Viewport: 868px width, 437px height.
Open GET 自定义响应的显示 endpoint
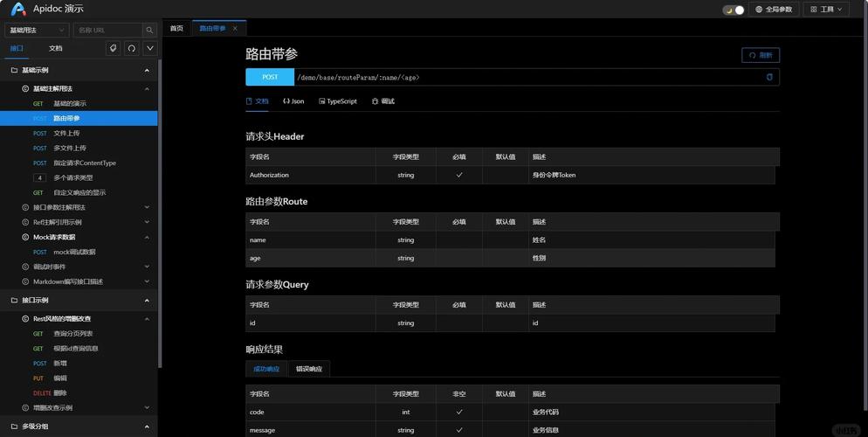coord(79,193)
